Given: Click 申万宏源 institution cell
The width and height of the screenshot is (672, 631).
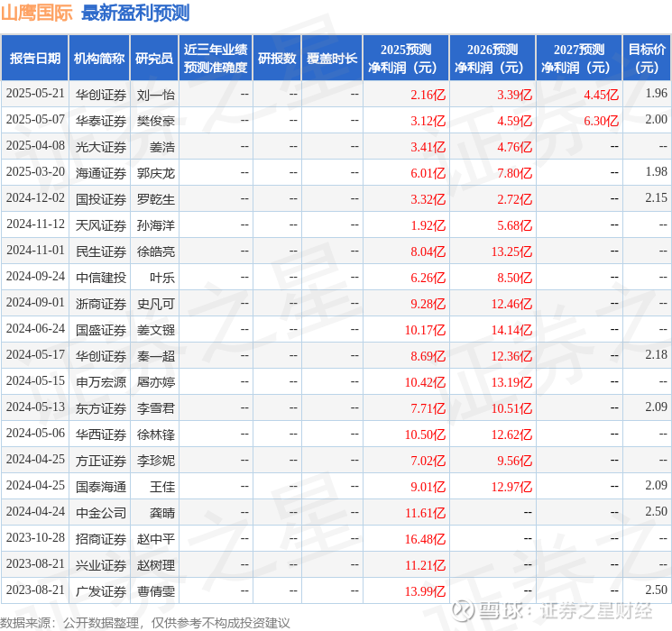Looking at the screenshot, I should (101, 382).
